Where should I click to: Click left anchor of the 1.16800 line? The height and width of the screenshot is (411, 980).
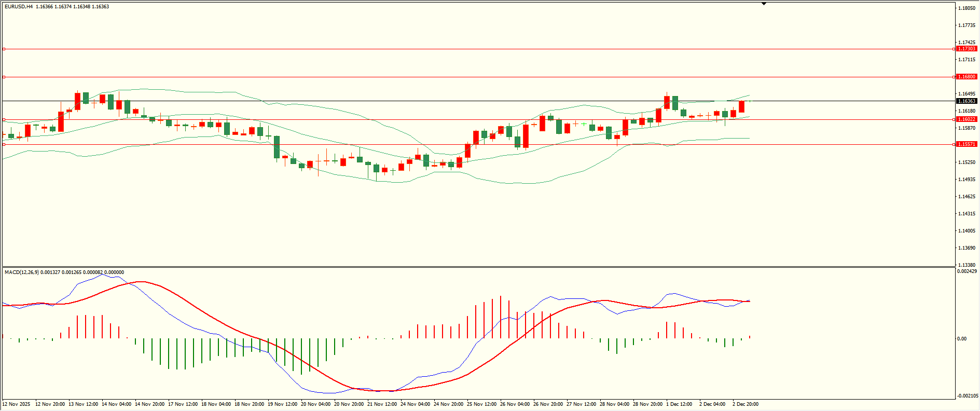click(x=4, y=77)
